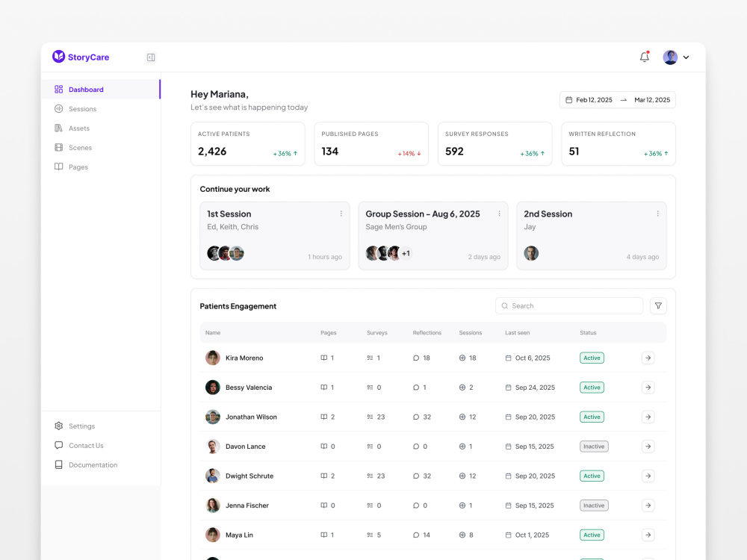This screenshot has height=560, width=747.
Task: Click the StoryCare logo
Action: 81,57
